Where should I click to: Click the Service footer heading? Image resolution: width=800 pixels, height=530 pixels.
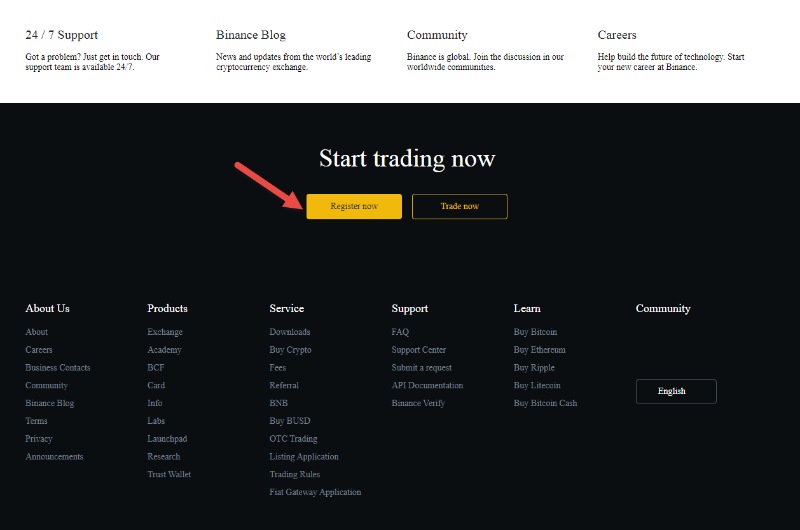click(287, 309)
